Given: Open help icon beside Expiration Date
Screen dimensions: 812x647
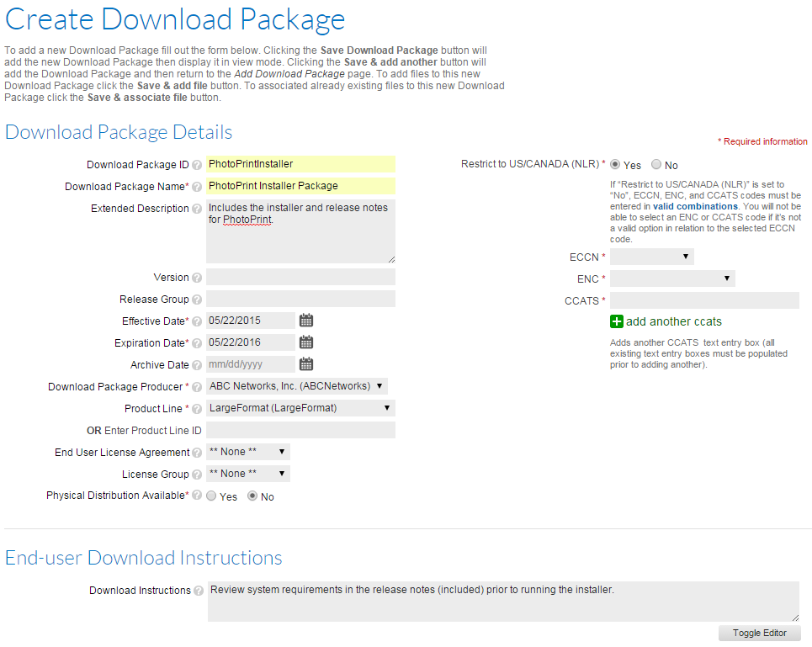Looking at the screenshot, I should click(x=197, y=343).
